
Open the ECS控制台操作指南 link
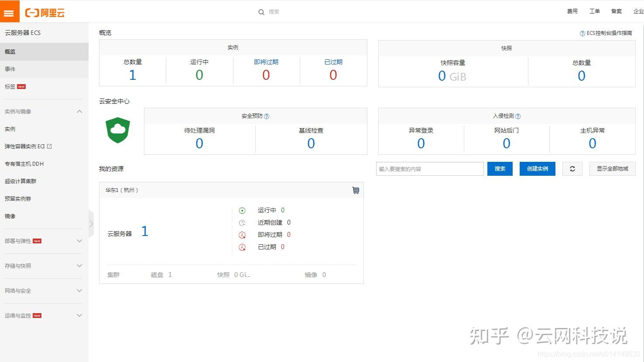[609, 33]
